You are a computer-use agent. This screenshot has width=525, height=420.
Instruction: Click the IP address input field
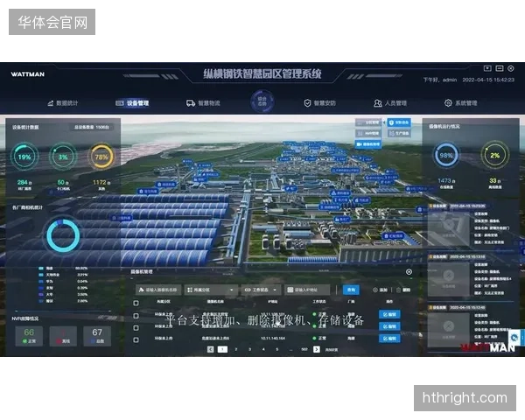click(x=307, y=290)
